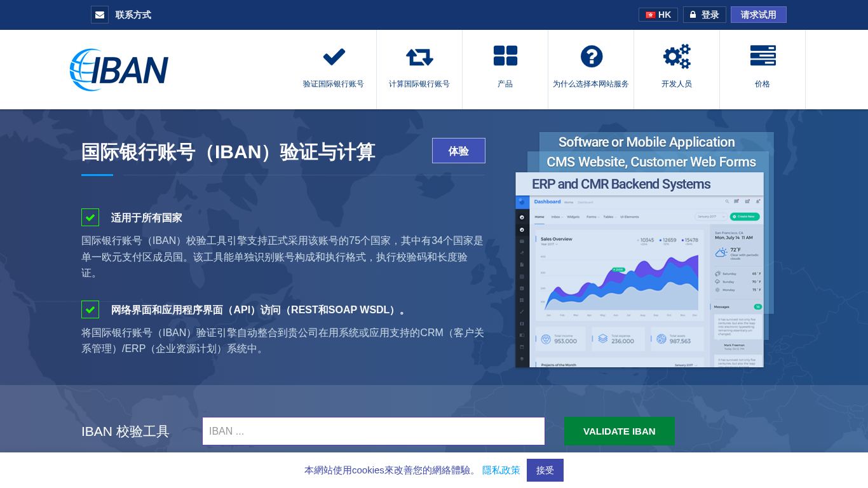Click the IBAN 校验工具 label
868x488 pixels.
point(125,431)
